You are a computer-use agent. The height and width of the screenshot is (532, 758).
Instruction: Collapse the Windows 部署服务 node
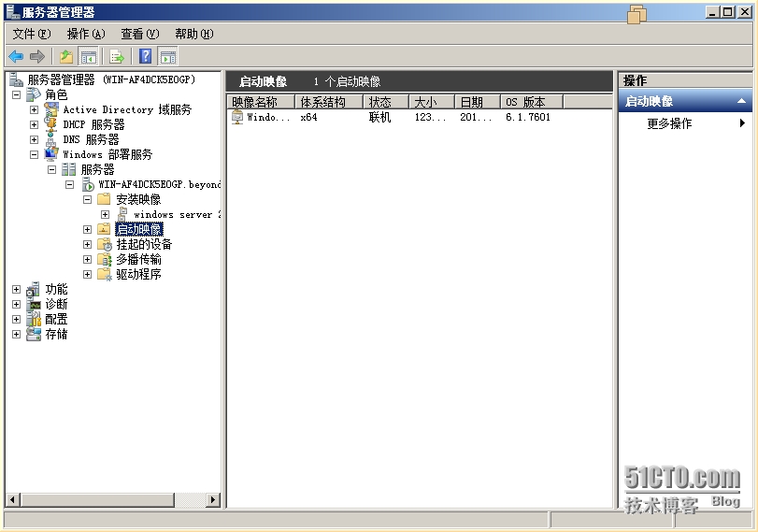pos(34,154)
